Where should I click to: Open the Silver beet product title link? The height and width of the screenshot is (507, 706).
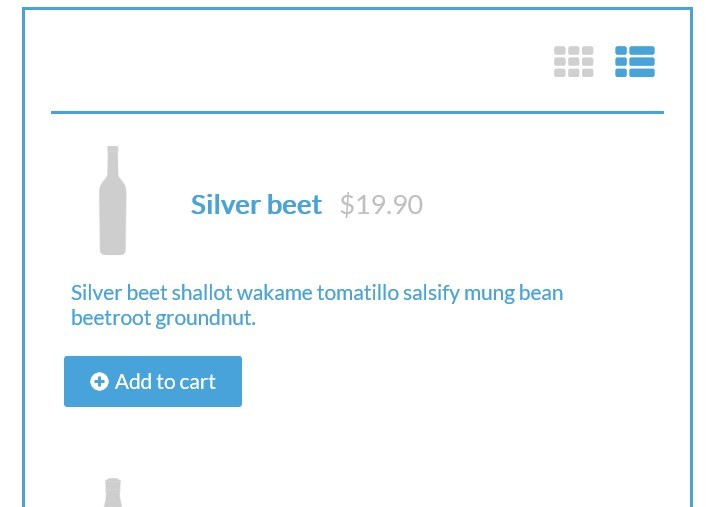coord(256,205)
